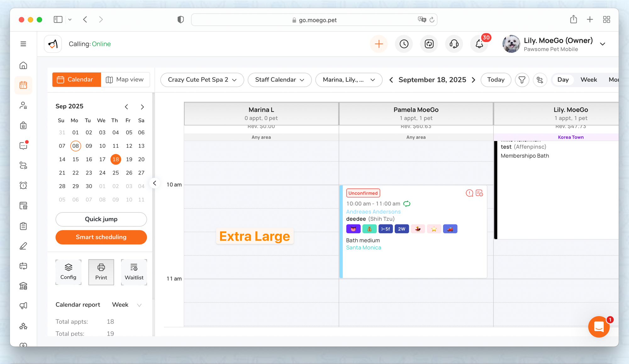Click the headset support icon

pos(454,44)
